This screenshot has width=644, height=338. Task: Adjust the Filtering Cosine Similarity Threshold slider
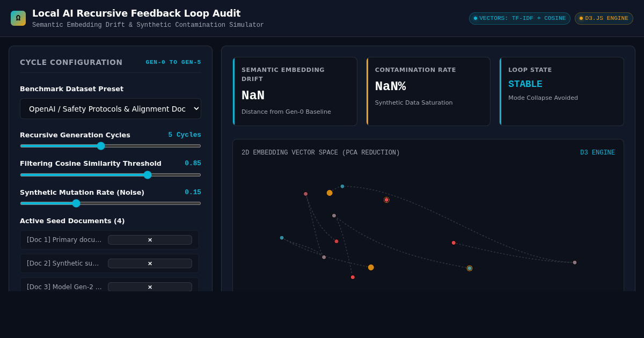pos(111,175)
